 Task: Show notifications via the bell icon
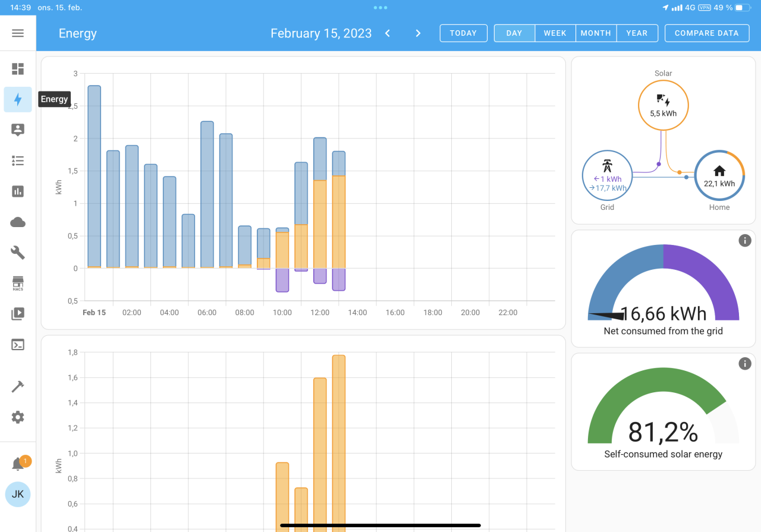[18, 464]
